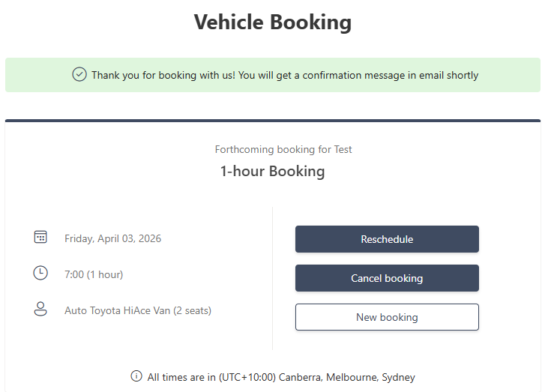
Task: Click the info icon near time zone note
Action: click(x=136, y=376)
